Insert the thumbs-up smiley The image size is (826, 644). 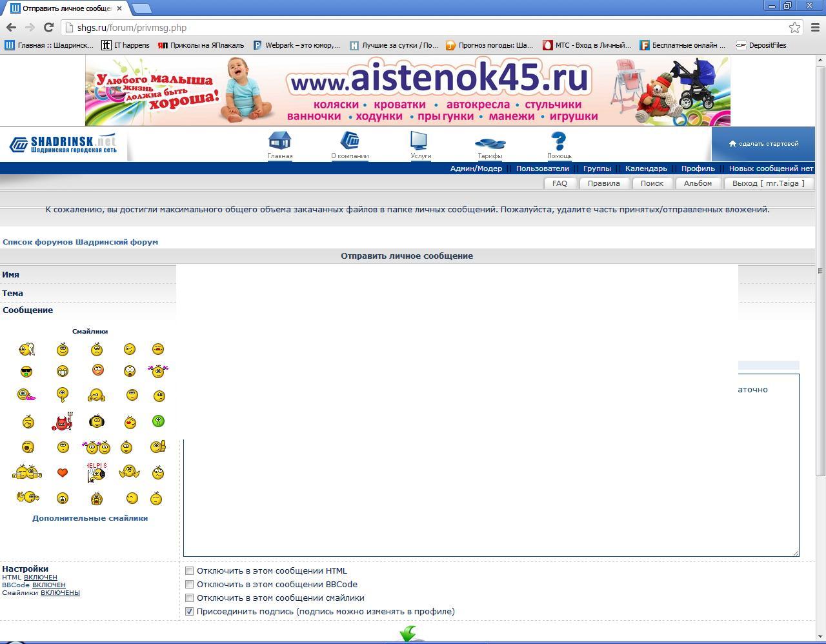158,446
